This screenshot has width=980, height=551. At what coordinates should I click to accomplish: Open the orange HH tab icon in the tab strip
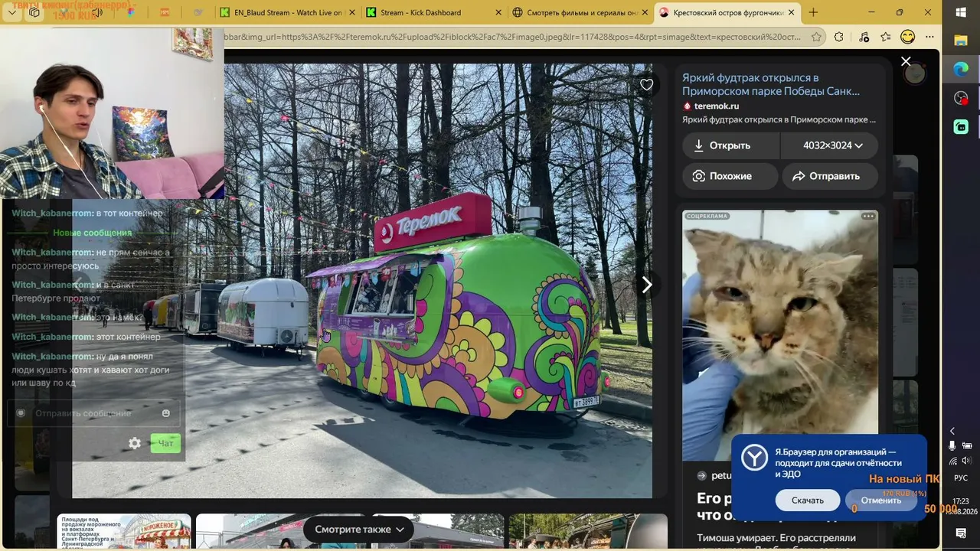click(165, 12)
